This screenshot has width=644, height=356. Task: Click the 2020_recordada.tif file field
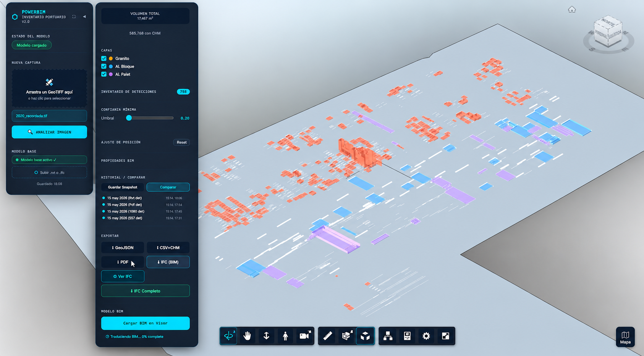tap(49, 116)
